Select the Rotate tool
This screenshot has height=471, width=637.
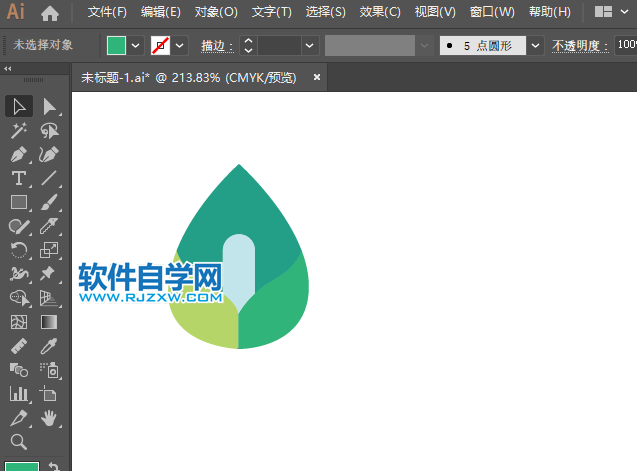click(19, 250)
